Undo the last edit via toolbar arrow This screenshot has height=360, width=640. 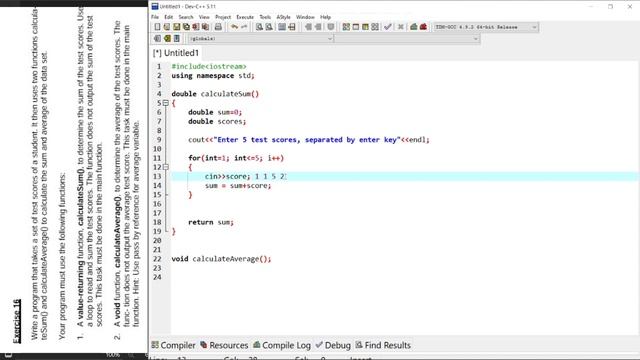(234, 27)
